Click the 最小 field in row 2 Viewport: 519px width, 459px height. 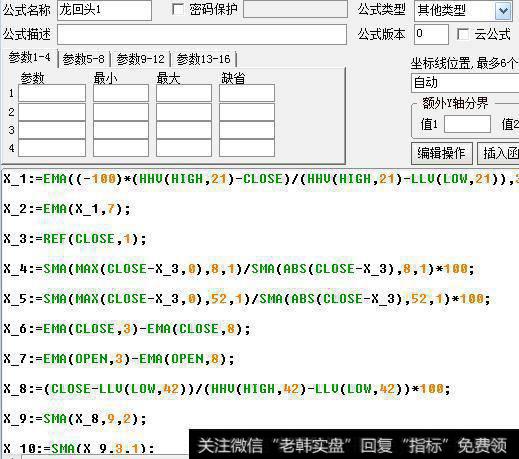pos(121,112)
